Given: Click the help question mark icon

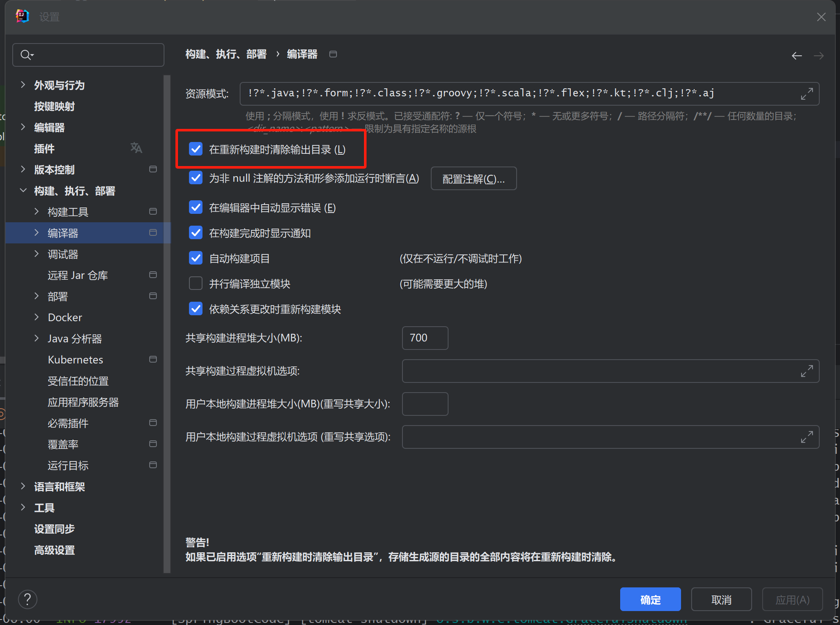Looking at the screenshot, I should 27,599.
